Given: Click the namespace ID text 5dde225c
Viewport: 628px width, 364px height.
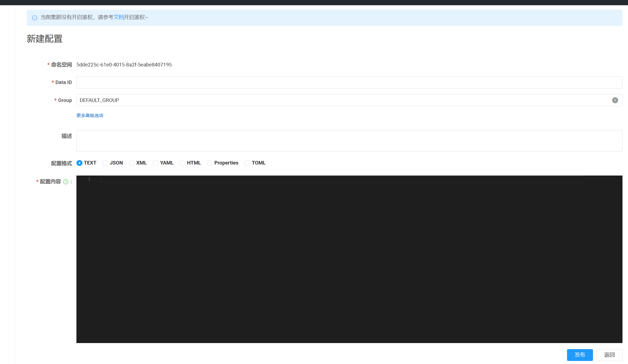Looking at the screenshot, I should pyautogui.click(x=124, y=65).
